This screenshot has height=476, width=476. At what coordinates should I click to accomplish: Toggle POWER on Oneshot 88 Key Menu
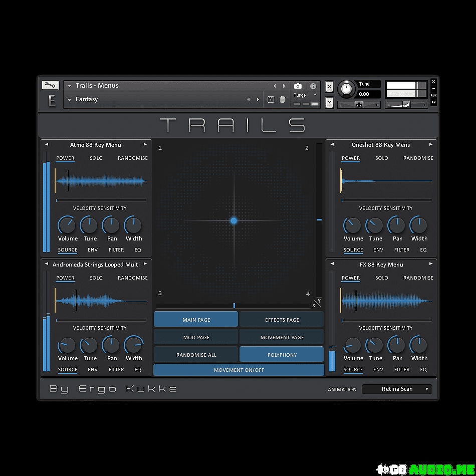point(351,158)
